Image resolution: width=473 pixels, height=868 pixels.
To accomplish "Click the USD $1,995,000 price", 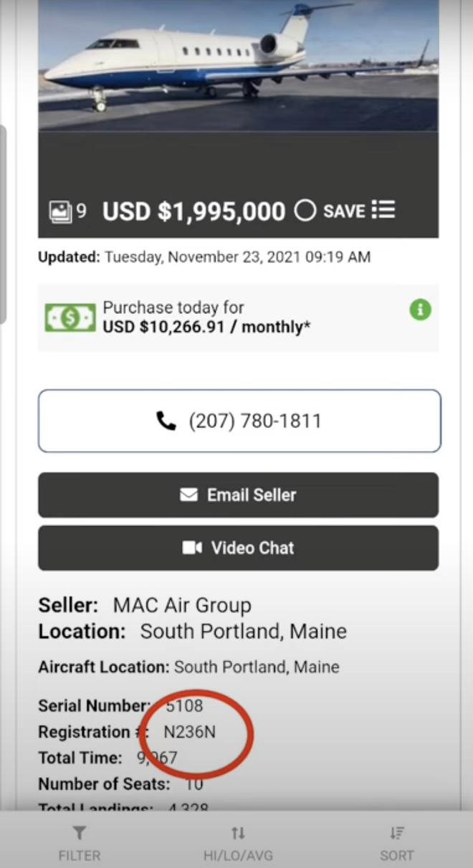I will pyautogui.click(x=193, y=211).
